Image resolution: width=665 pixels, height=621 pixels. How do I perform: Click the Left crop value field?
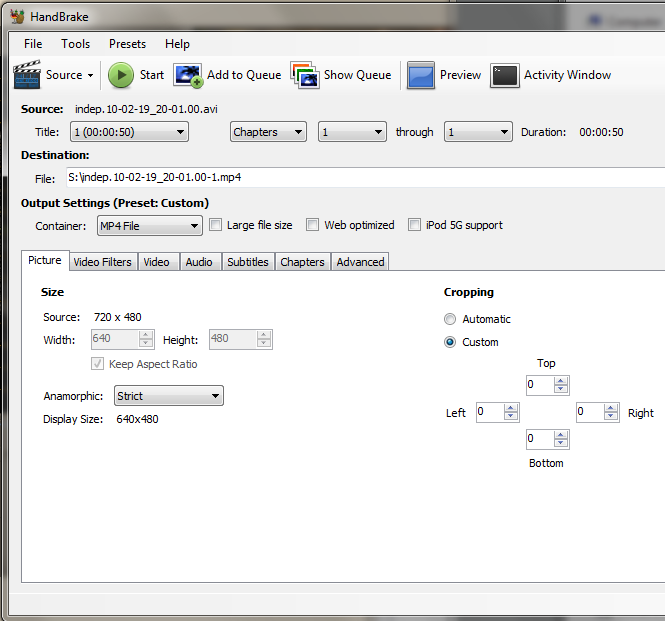pyautogui.click(x=490, y=412)
